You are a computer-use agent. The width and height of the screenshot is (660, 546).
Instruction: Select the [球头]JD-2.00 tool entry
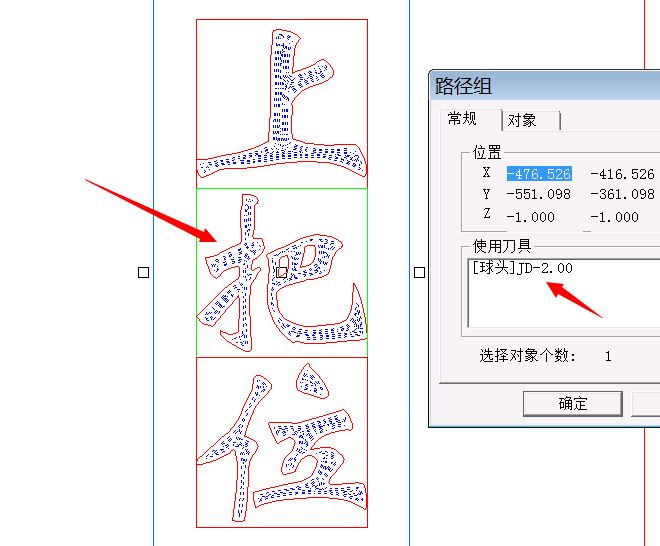pyautogui.click(x=522, y=268)
